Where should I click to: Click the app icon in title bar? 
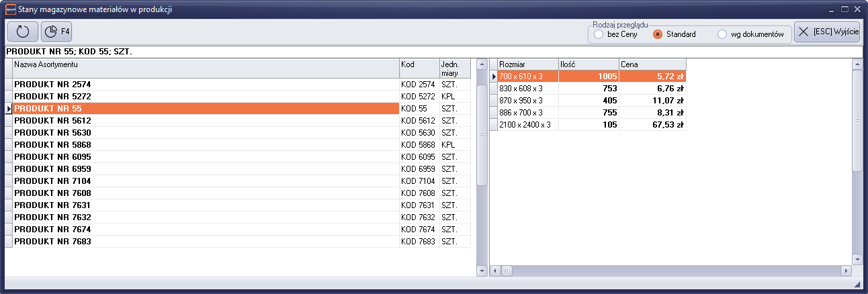(9, 9)
